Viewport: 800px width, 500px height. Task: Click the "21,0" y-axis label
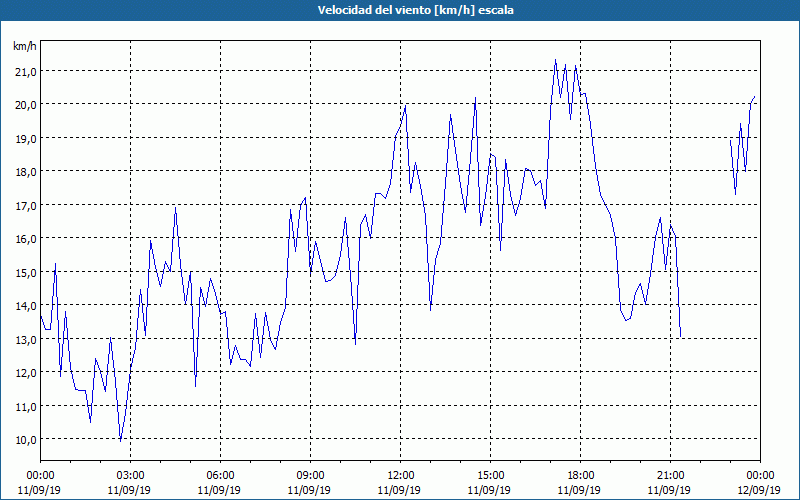26,72
